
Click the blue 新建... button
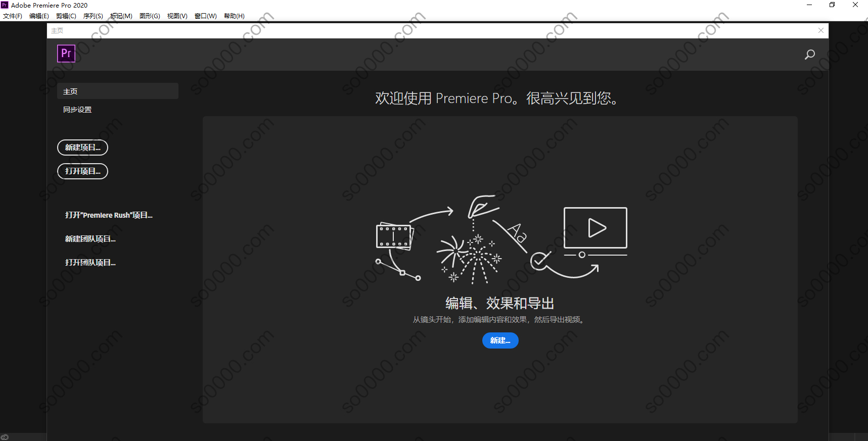(500, 340)
